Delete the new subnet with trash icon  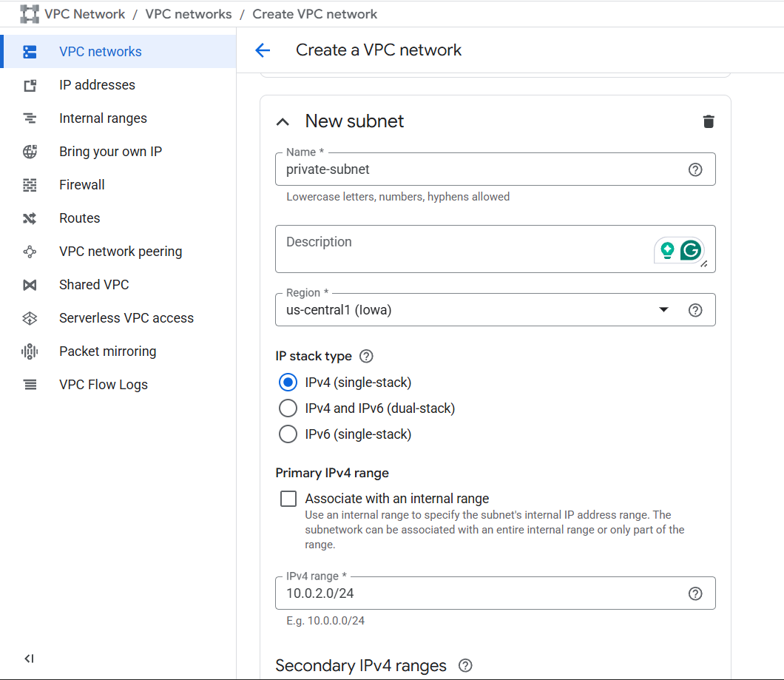[709, 121]
